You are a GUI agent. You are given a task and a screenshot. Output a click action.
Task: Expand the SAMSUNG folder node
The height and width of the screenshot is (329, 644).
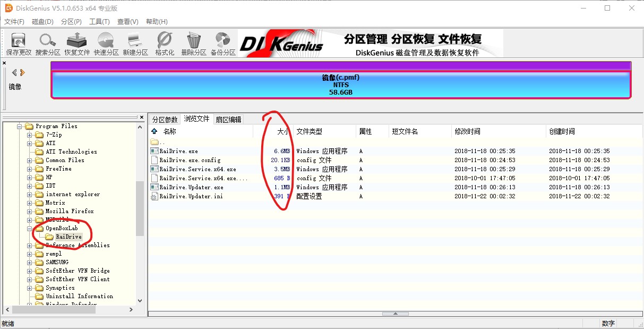30,263
